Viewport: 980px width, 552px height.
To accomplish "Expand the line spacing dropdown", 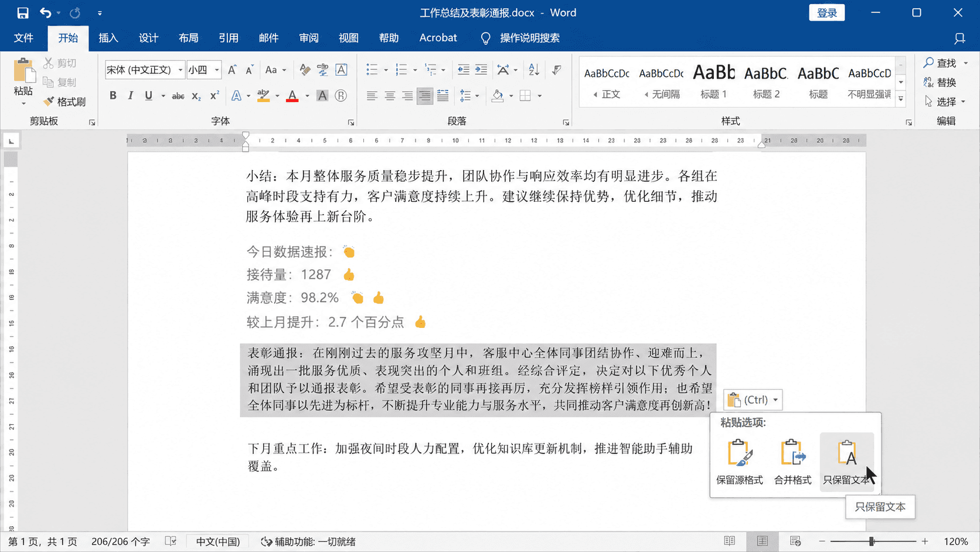I will click(x=477, y=96).
